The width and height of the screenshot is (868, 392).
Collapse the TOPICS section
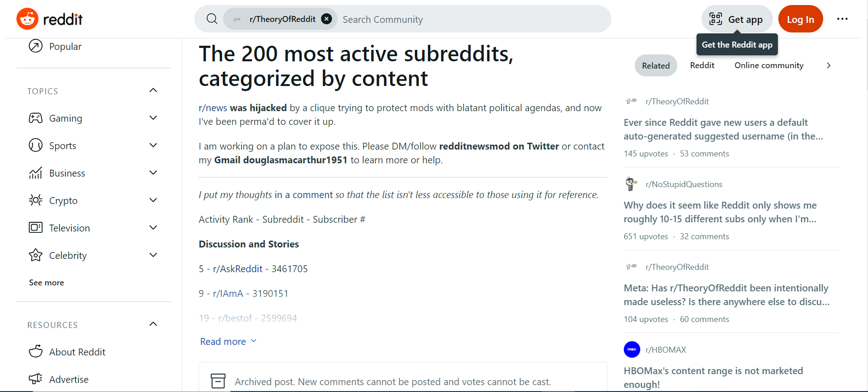[153, 90]
